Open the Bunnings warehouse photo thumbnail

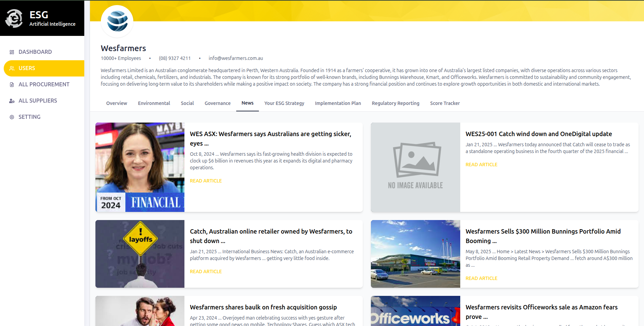point(416,254)
